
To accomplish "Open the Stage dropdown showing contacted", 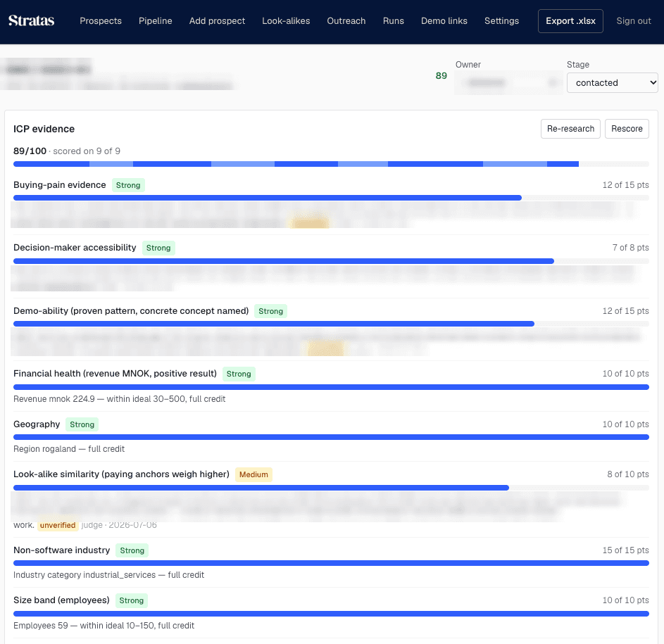I will coord(613,82).
